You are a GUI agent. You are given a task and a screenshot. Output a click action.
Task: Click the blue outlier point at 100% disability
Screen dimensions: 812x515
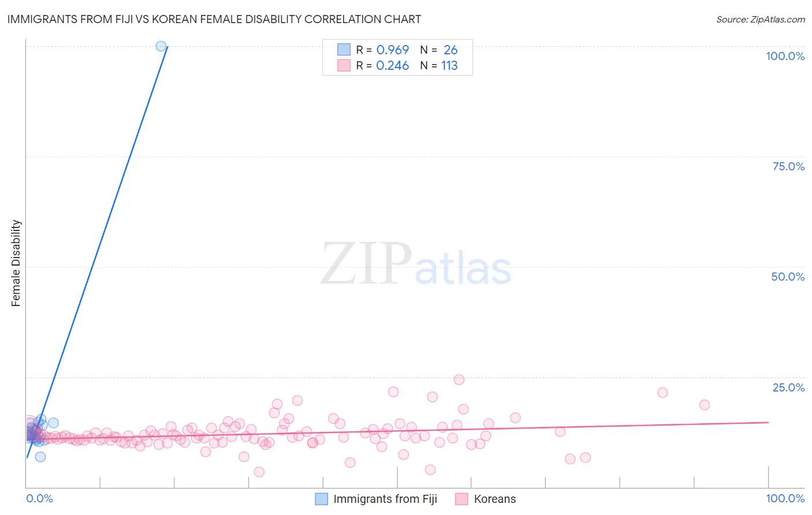[x=161, y=46]
